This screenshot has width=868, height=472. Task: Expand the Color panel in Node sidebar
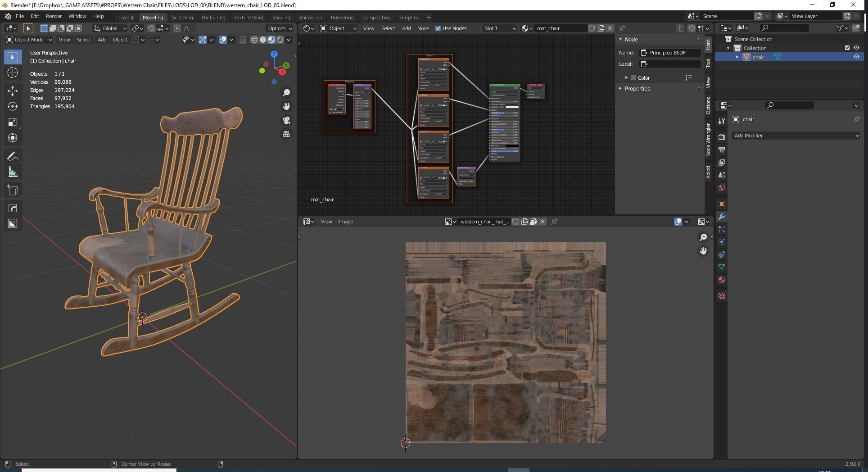626,77
